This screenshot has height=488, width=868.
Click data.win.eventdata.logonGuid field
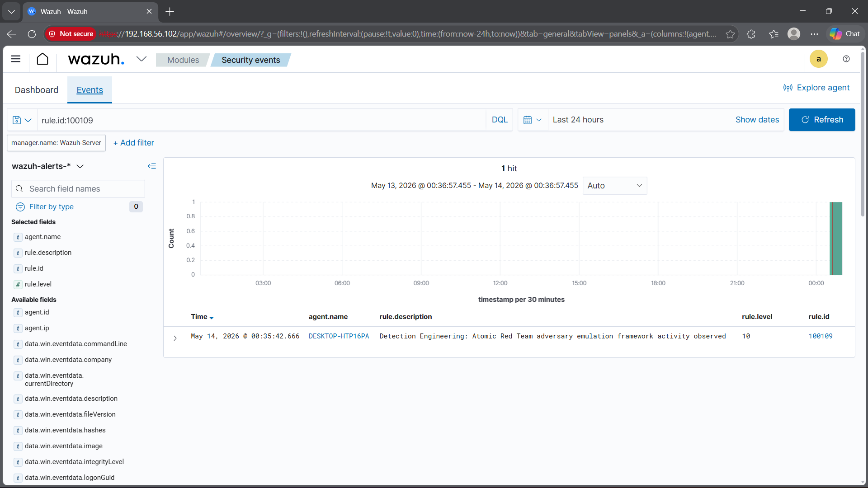[69, 478]
